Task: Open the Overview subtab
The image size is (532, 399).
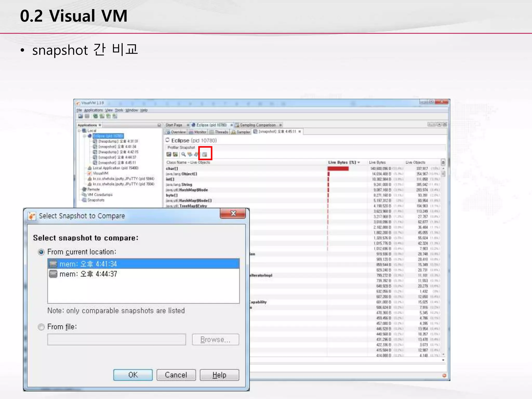Action: coord(176,132)
